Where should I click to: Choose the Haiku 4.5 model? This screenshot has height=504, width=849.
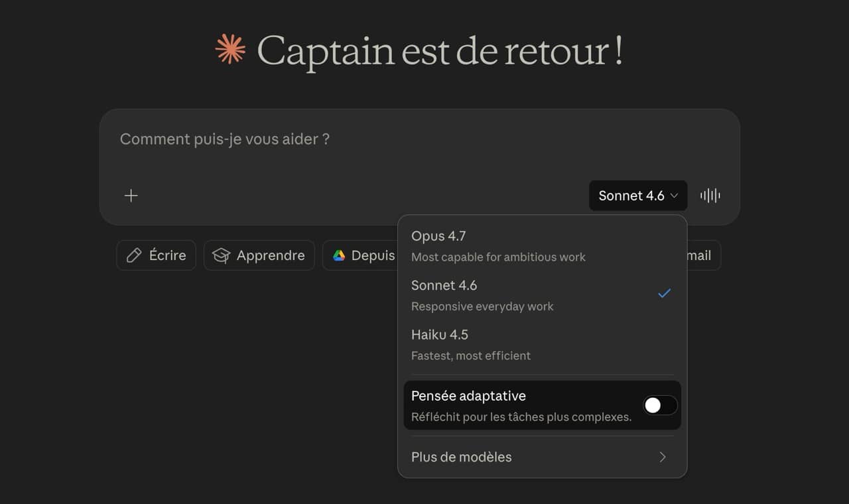click(543, 344)
